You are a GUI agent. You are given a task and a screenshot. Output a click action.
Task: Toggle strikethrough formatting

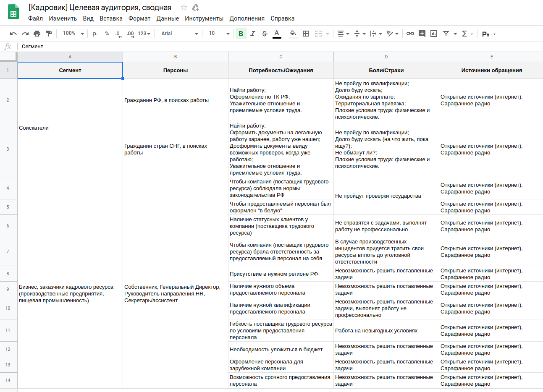point(265,34)
